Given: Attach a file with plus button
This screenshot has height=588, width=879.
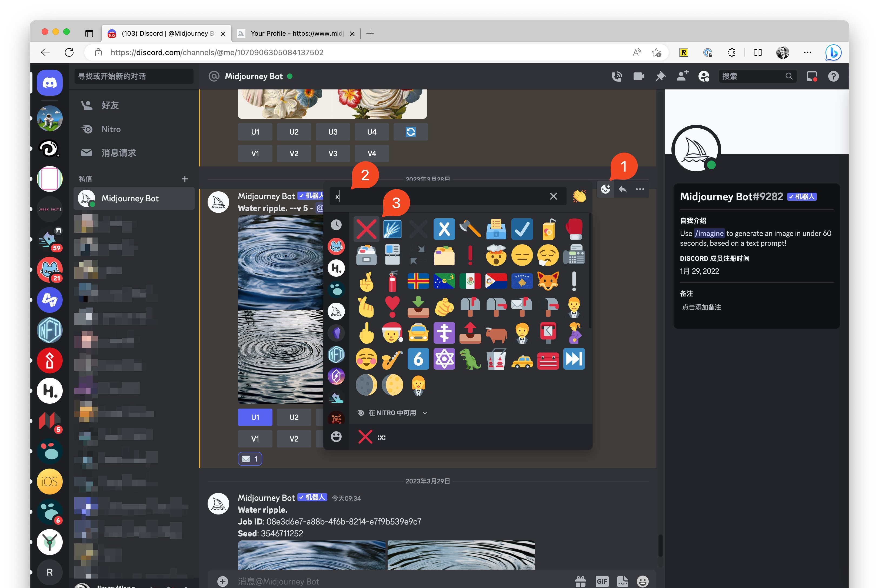Looking at the screenshot, I should [x=223, y=581].
